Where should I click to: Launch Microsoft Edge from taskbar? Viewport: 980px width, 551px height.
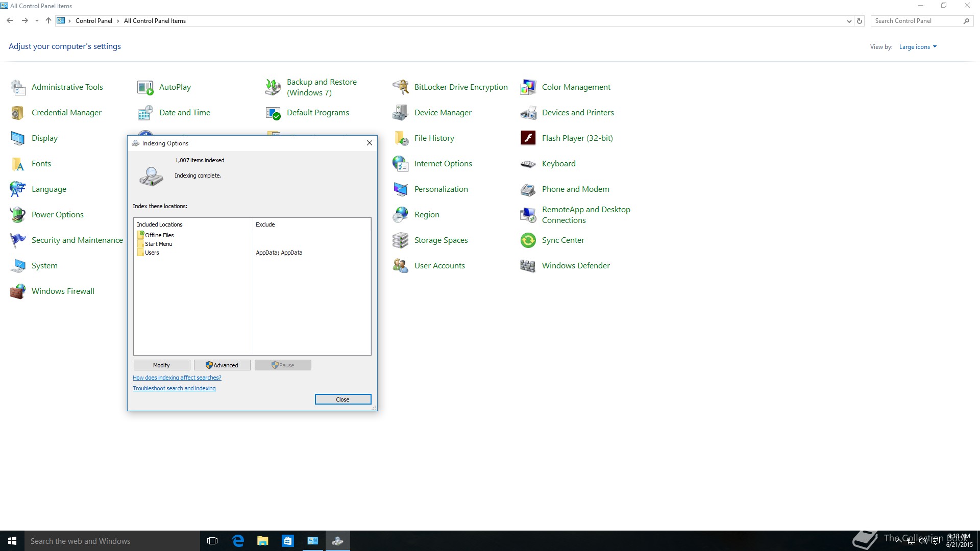(238, 541)
